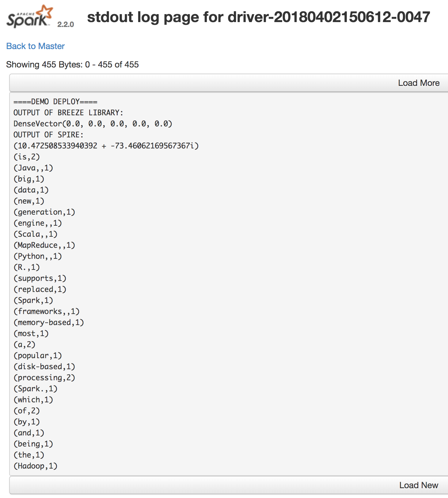
Task: Click the (MapReduce,,1) log entry
Action: (x=44, y=245)
